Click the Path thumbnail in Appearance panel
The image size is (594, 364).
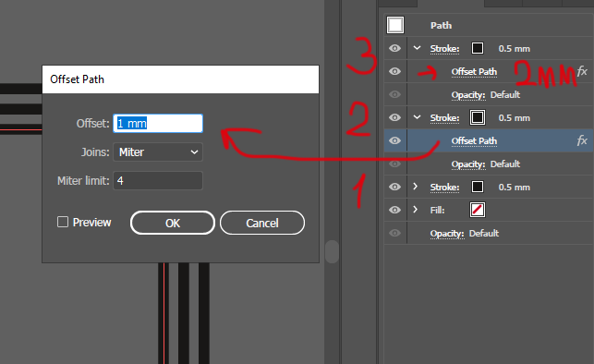395,25
